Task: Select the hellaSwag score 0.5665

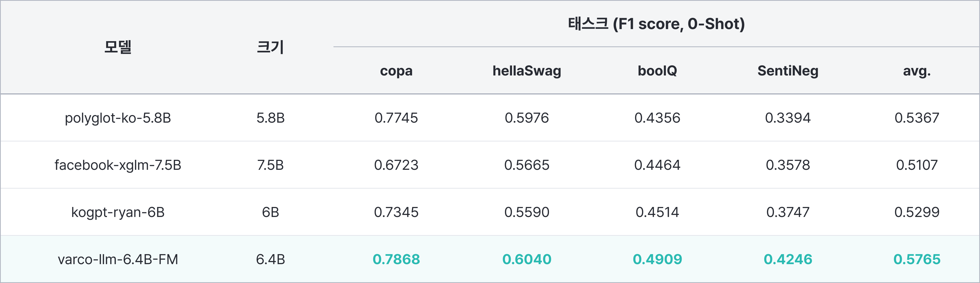Action: [526, 165]
